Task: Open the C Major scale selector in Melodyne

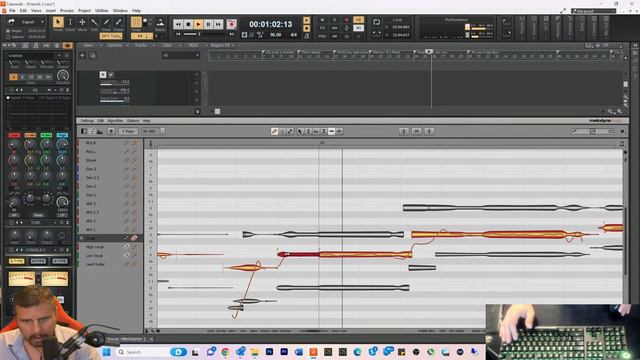Action: (x=128, y=131)
